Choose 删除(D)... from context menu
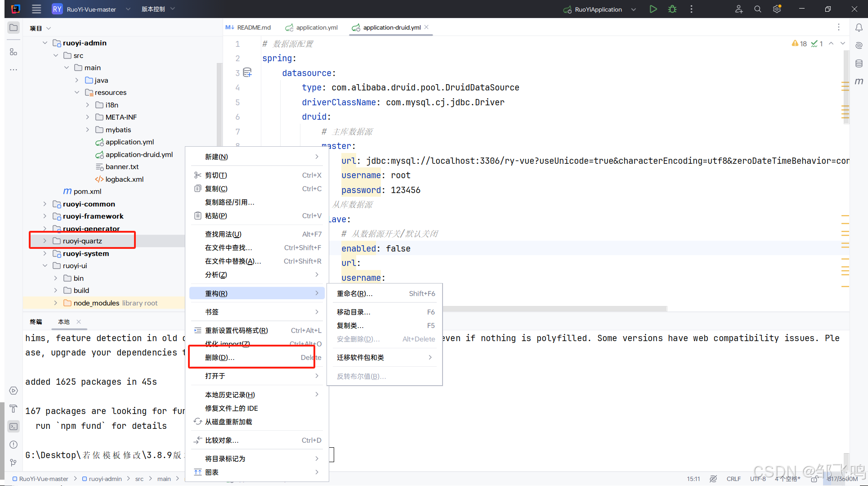The image size is (868, 486). click(256, 357)
